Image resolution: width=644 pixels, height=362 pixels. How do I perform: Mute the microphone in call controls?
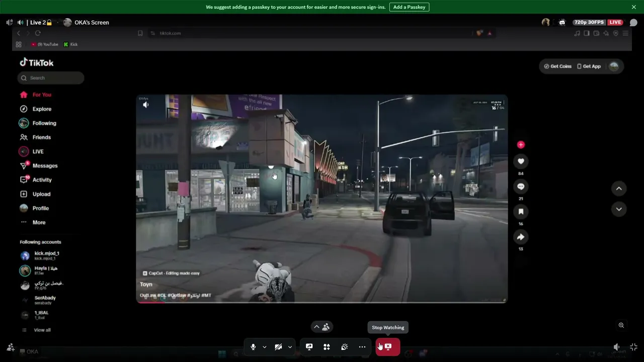click(x=253, y=347)
